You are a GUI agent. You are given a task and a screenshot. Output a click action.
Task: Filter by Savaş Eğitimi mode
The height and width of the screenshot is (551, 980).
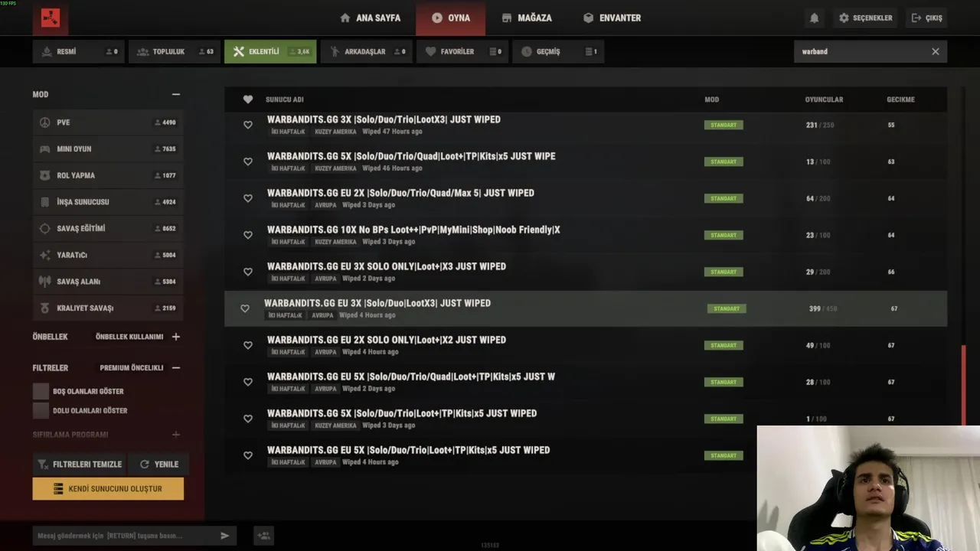point(108,228)
